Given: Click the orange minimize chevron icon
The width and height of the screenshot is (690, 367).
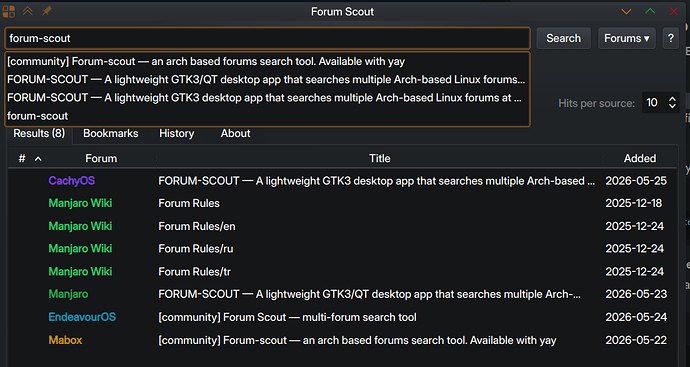Looking at the screenshot, I should pos(626,11).
